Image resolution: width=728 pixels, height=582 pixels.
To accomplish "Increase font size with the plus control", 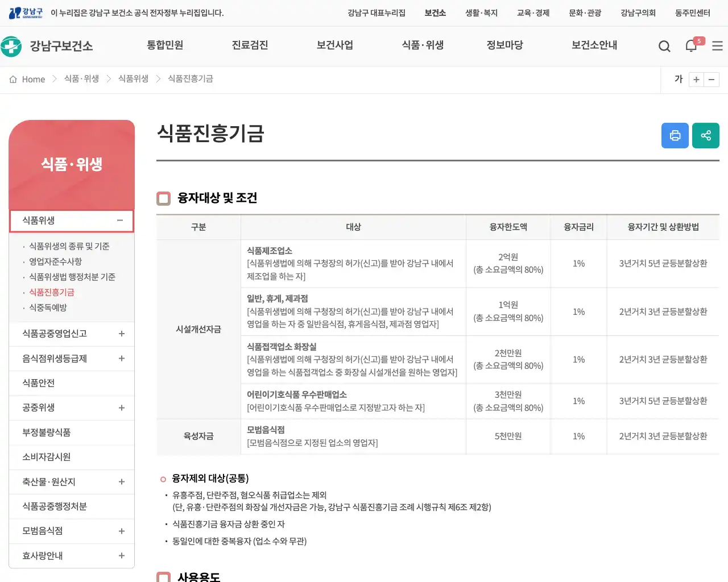I will point(696,80).
